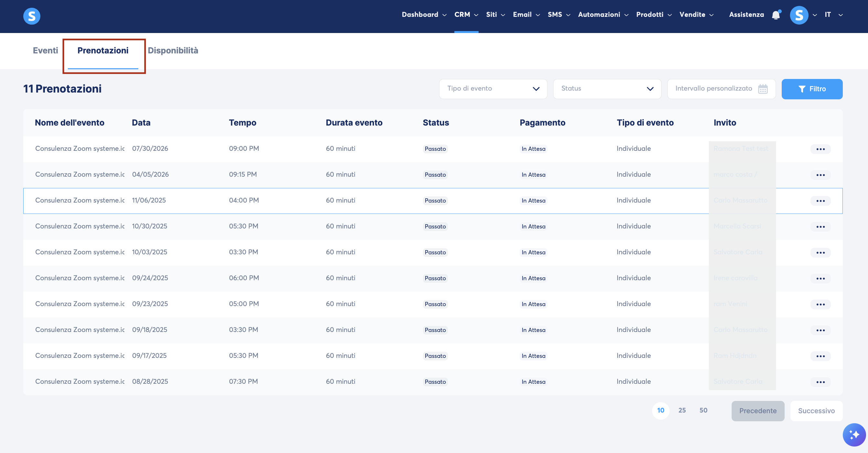Go to next page with Successivo

(816, 411)
